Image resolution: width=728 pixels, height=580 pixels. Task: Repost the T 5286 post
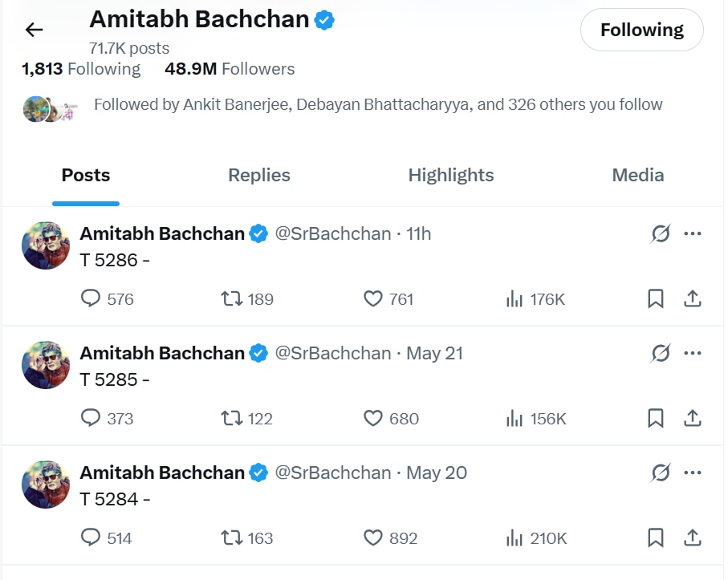click(232, 299)
